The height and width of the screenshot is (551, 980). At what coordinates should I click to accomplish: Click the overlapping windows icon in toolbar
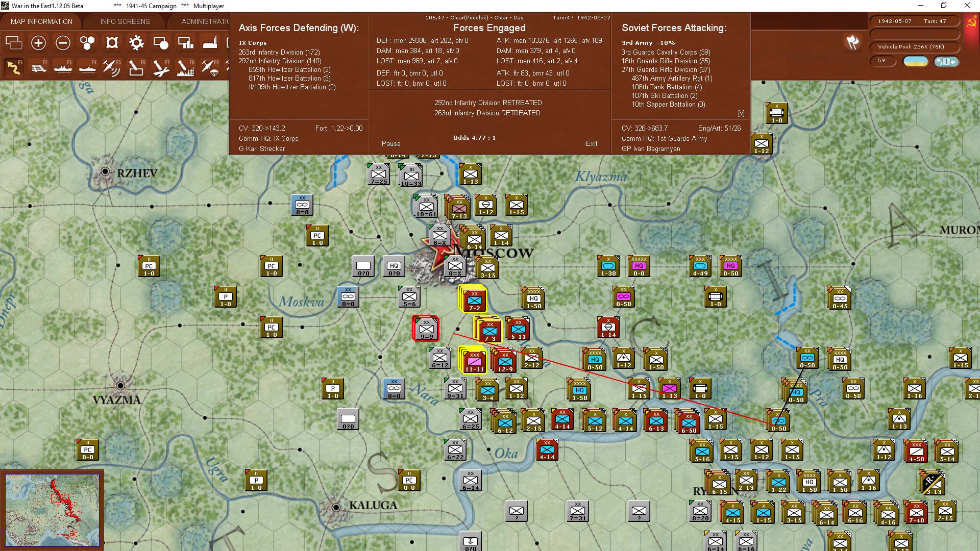coord(14,43)
